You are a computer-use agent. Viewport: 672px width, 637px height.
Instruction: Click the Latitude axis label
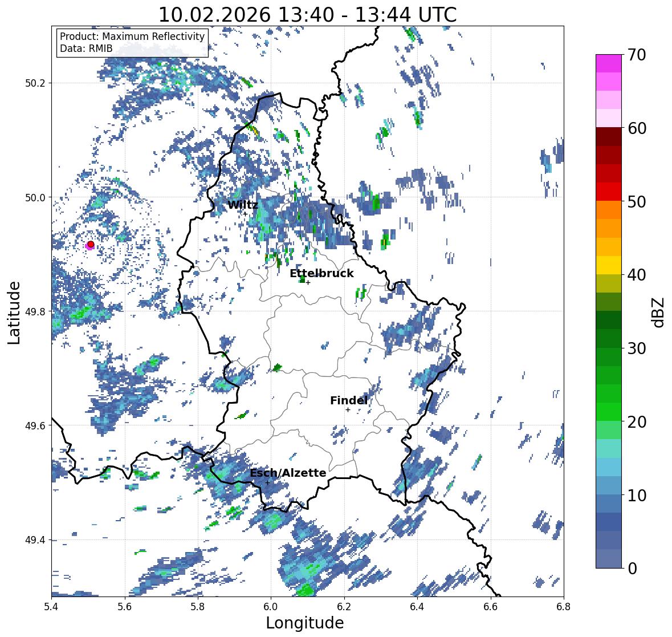14,313
